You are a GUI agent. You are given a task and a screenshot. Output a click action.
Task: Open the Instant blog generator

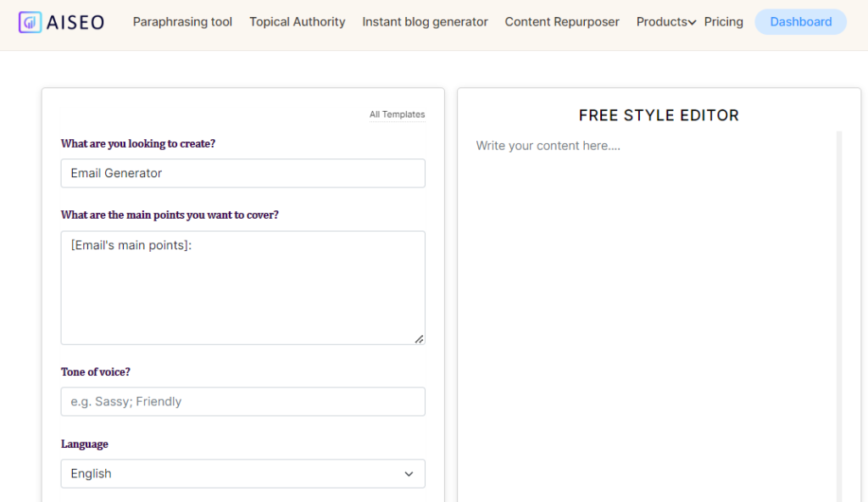[425, 22]
